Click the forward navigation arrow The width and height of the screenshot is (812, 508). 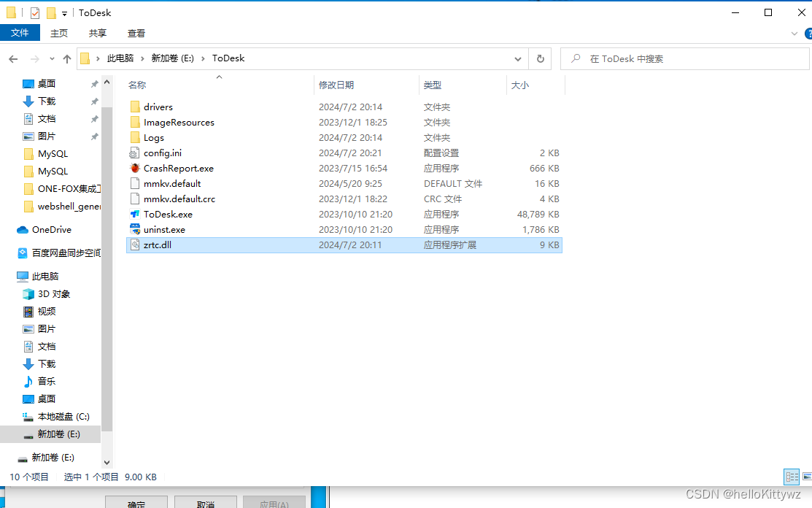coord(35,59)
